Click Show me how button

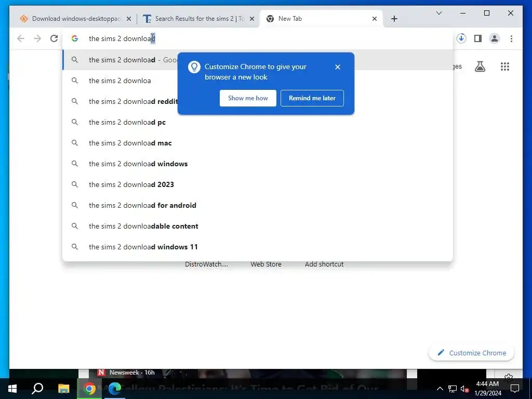[x=248, y=98]
